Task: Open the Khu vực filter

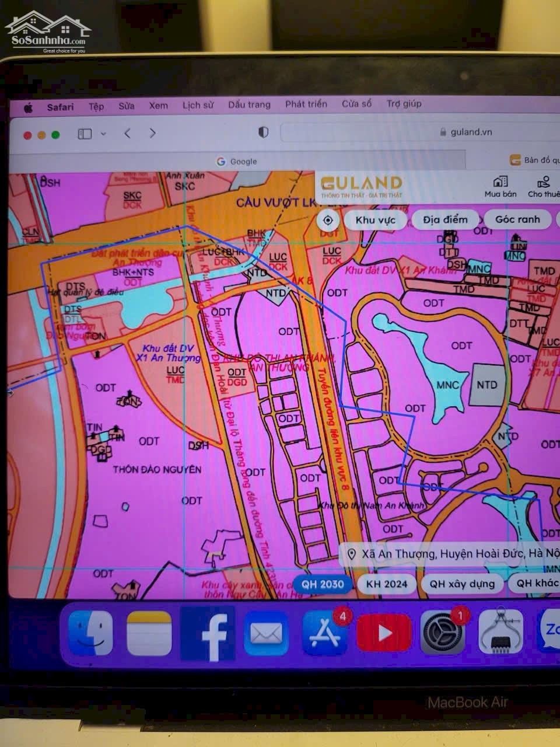Action: point(375,220)
